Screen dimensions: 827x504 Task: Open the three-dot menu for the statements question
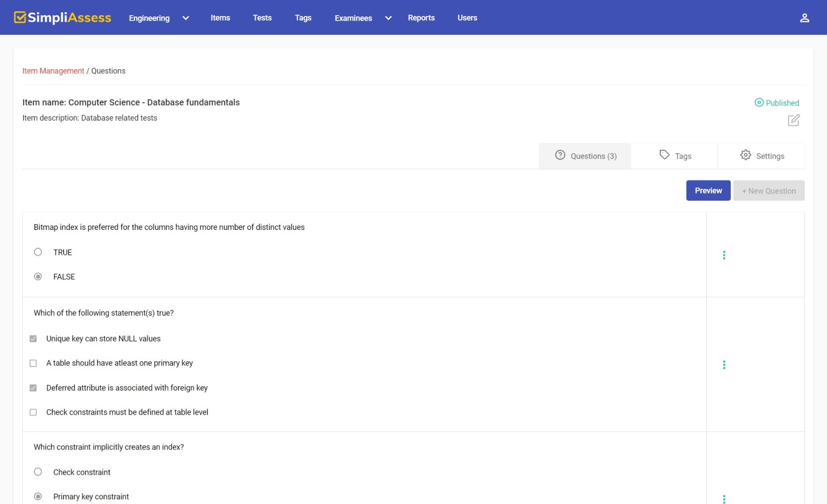[x=724, y=365]
